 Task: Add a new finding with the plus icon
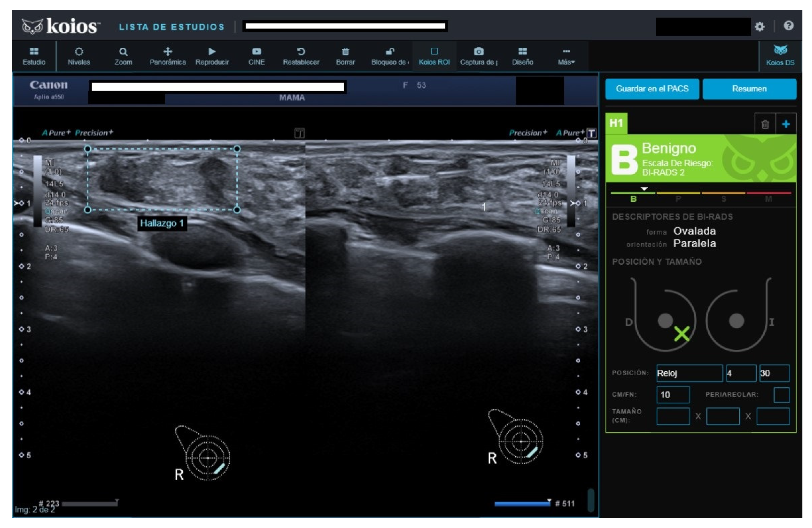pos(786,124)
